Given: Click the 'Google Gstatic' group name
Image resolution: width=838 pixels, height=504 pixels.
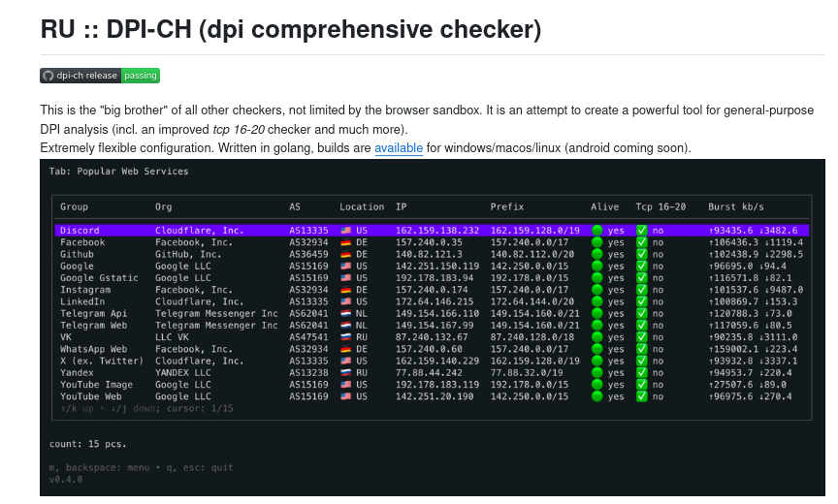Looking at the screenshot, I should tap(99, 278).
